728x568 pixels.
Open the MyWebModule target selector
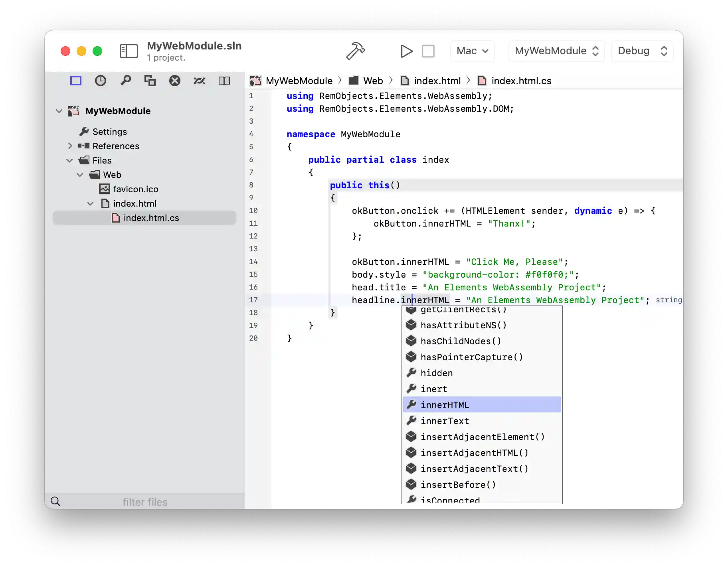pyautogui.click(x=556, y=51)
